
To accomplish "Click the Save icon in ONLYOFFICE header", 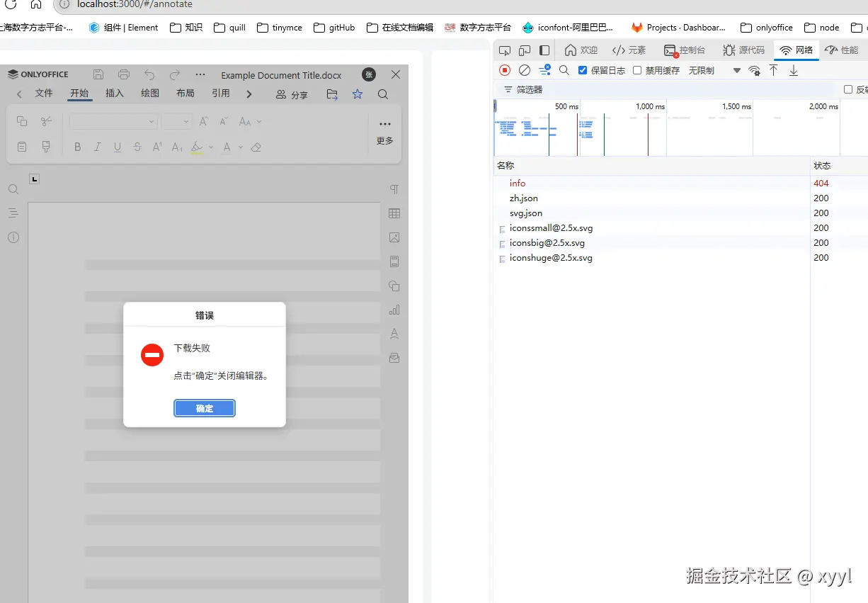I will pos(98,74).
